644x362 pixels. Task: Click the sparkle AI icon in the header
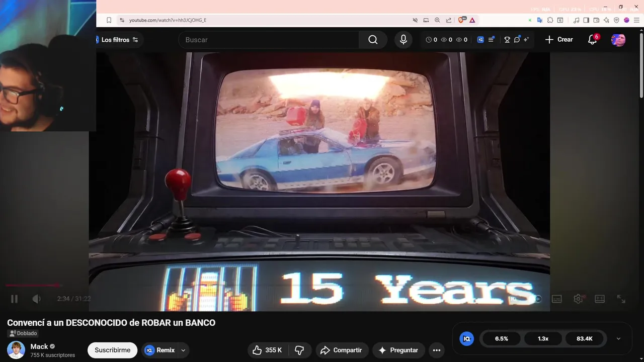coord(526,40)
